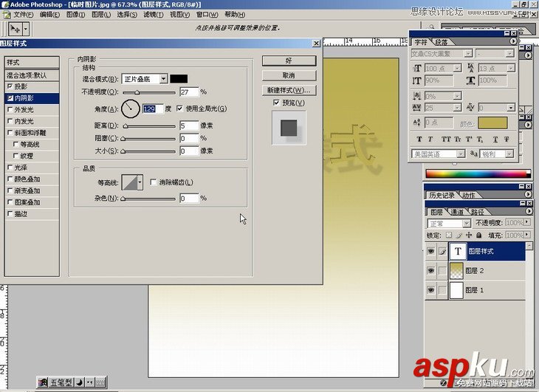Click the subscript T icon

(480, 139)
